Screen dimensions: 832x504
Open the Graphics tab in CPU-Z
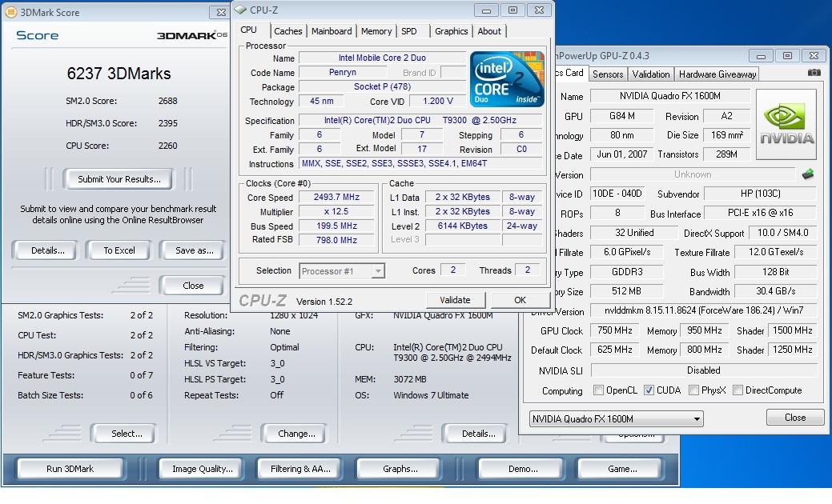click(452, 31)
